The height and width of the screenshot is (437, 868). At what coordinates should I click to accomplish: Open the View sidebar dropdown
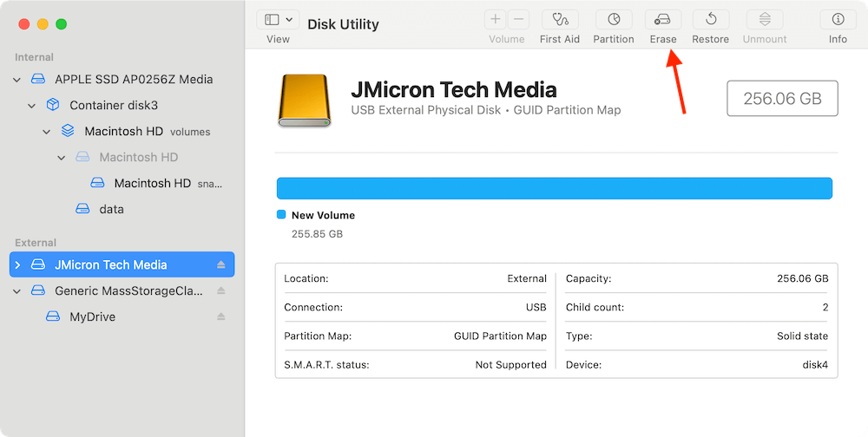click(x=279, y=19)
